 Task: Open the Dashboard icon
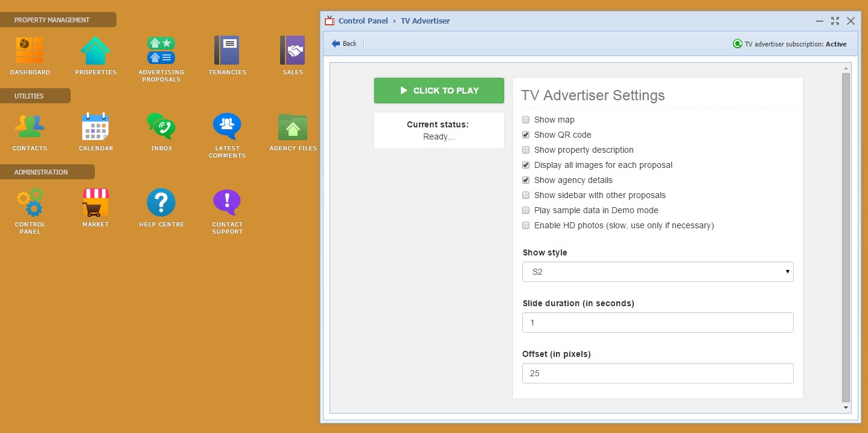coord(30,51)
